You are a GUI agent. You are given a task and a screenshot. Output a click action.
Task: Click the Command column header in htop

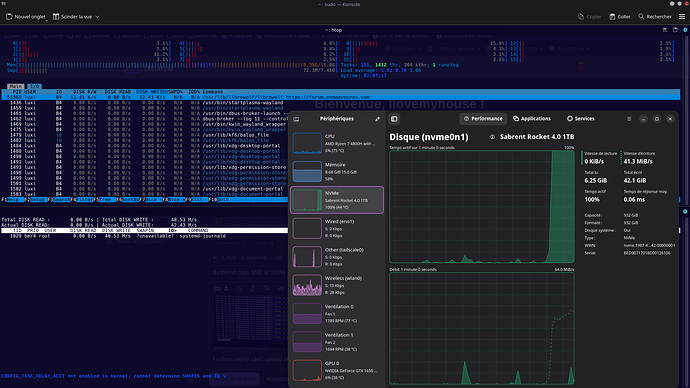tap(213, 92)
